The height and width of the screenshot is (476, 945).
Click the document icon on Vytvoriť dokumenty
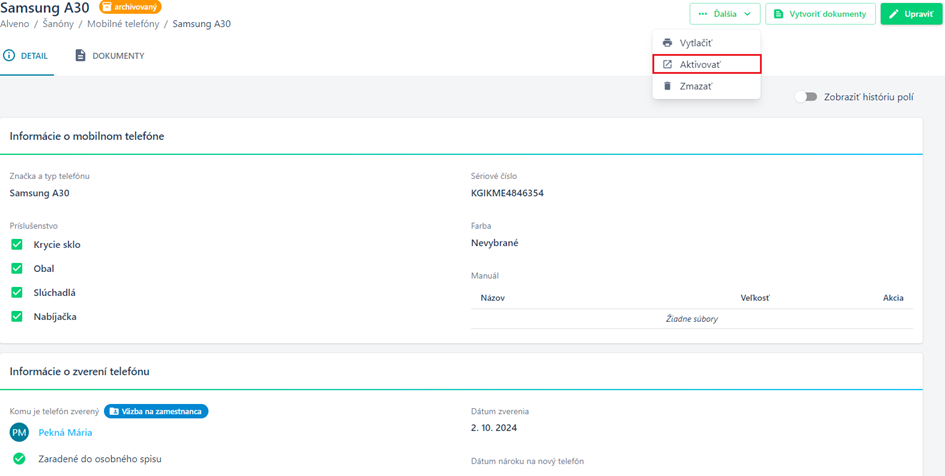(x=779, y=14)
